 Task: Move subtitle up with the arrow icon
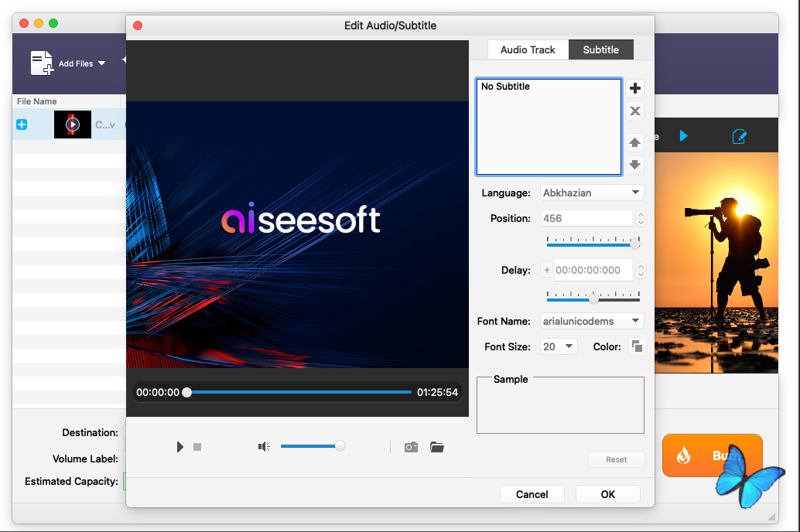point(635,142)
